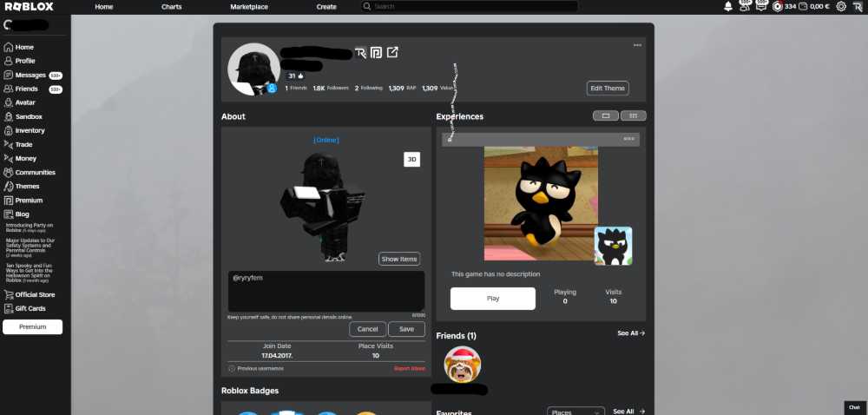Open the settings gear icon
Screen dimensions: 868x415
pyautogui.click(x=840, y=6)
